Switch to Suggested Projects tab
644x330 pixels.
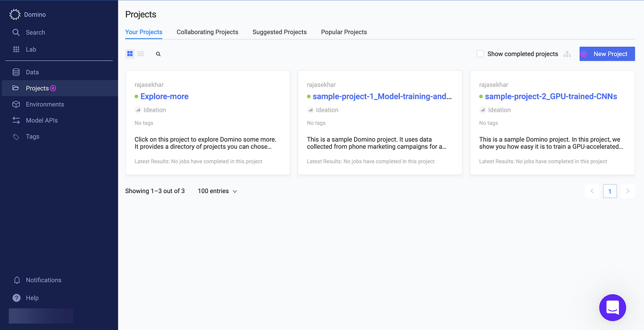[x=280, y=32]
